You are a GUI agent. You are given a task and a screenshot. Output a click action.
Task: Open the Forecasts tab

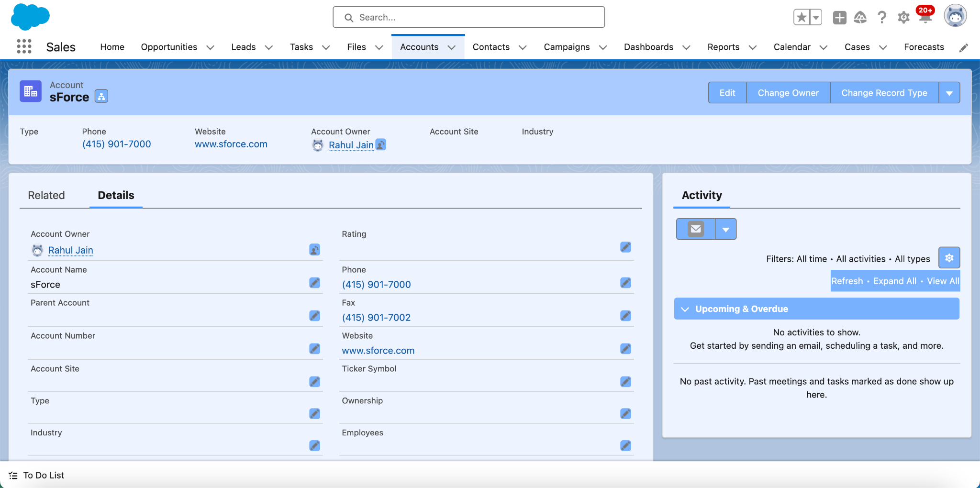(924, 47)
